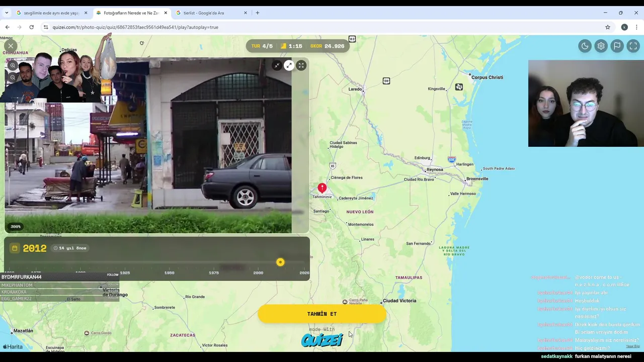The image size is (644, 362).
Task: Close the tierlist tab
Action: pos(246,13)
